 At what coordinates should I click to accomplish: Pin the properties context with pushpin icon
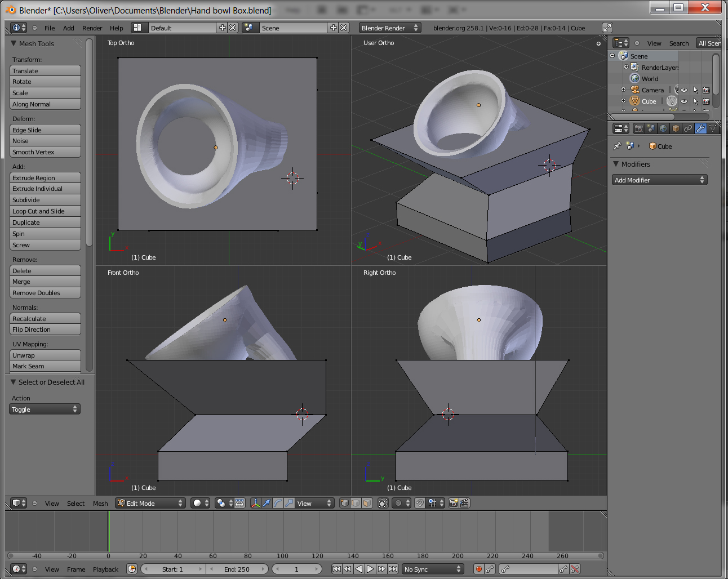pyautogui.click(x=618, y=146)
